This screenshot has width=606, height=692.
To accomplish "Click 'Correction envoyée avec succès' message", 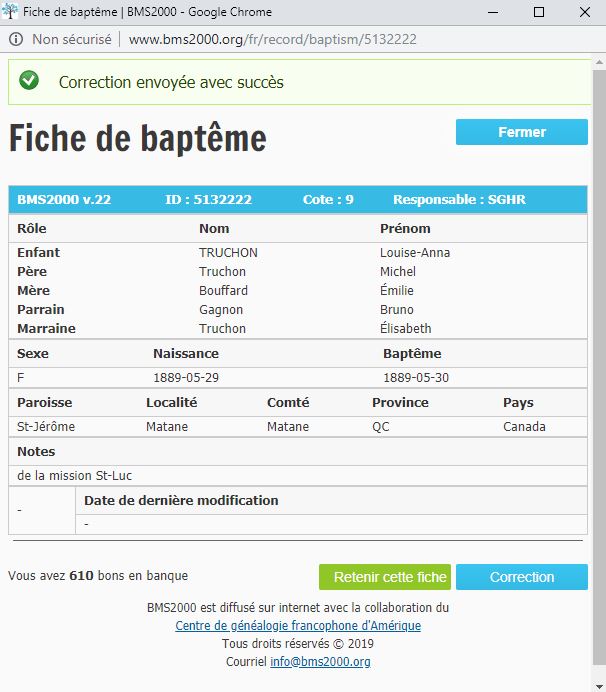I will [x=171, y=83].
